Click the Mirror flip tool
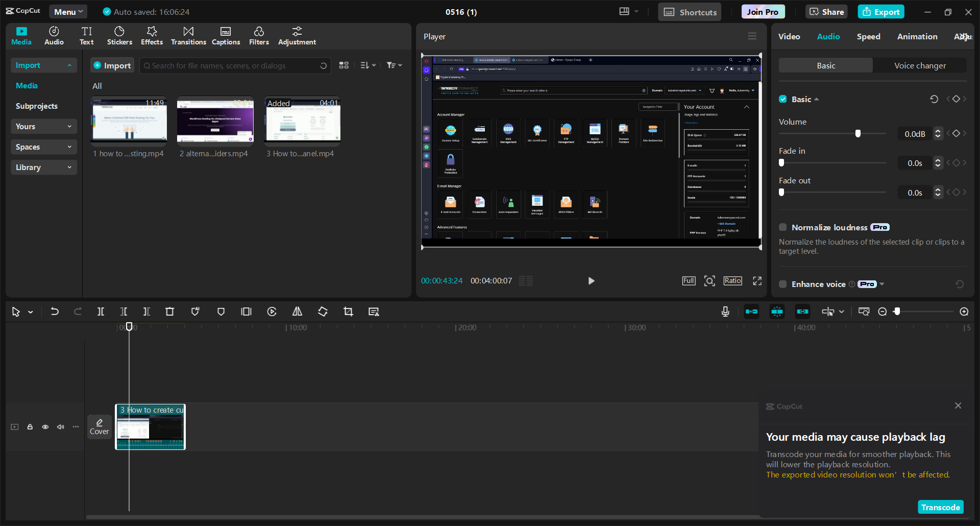 click(x=297, y=312)
